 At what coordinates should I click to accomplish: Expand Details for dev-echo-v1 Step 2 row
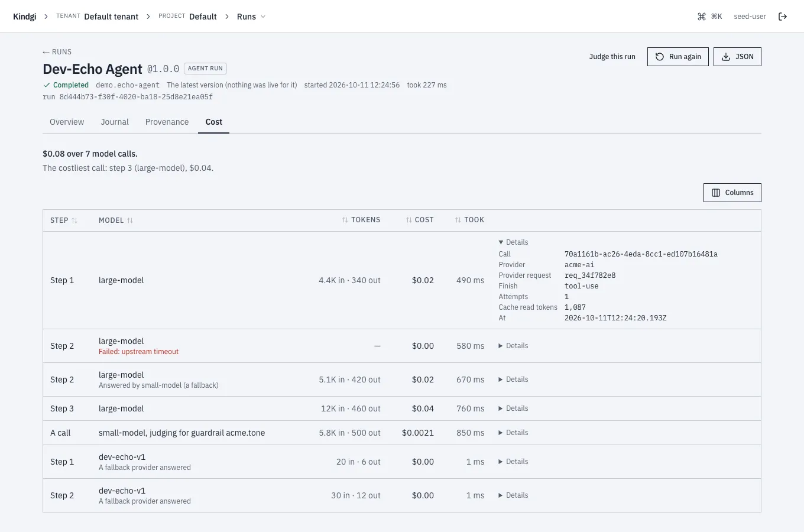513,495
